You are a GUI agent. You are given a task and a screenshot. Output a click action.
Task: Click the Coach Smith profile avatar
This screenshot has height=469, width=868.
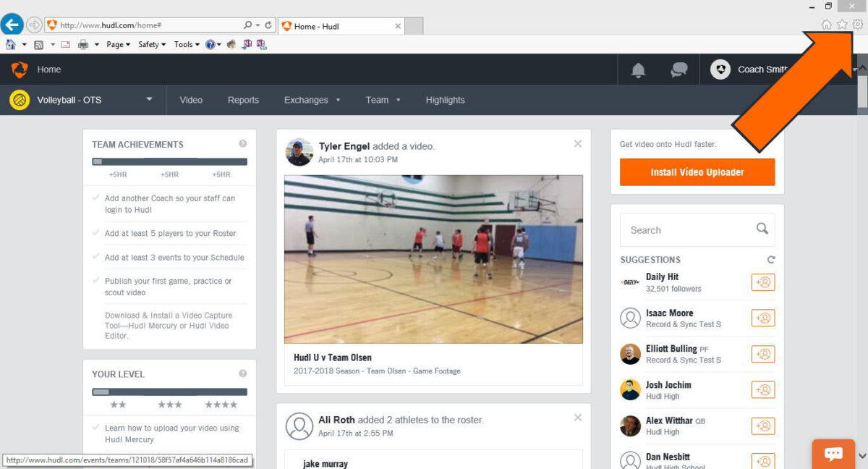pos(720,69)
